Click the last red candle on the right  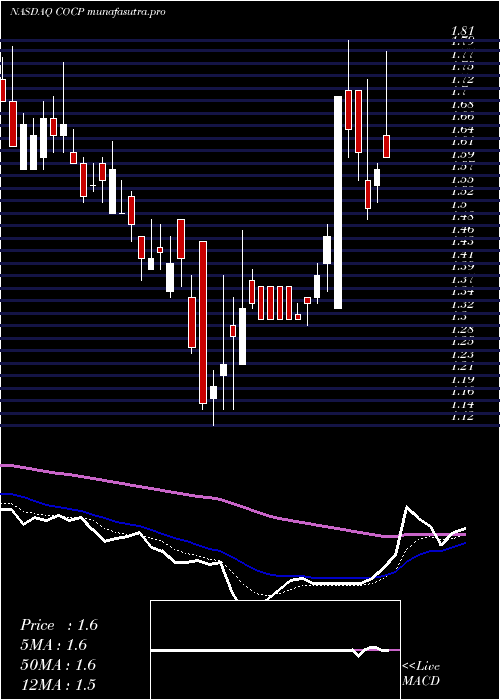click(x=386, y=146)
